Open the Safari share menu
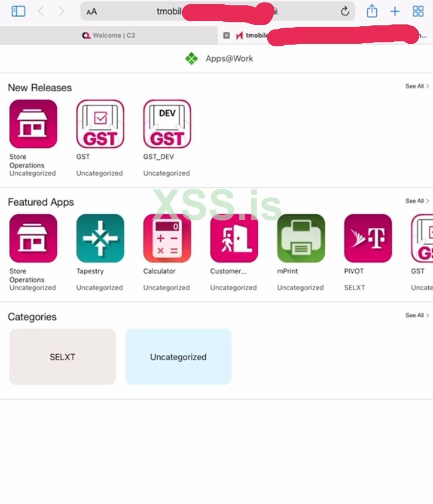This screenshot has width=433, height=504. pyautogui.click(x=372, y=11)
